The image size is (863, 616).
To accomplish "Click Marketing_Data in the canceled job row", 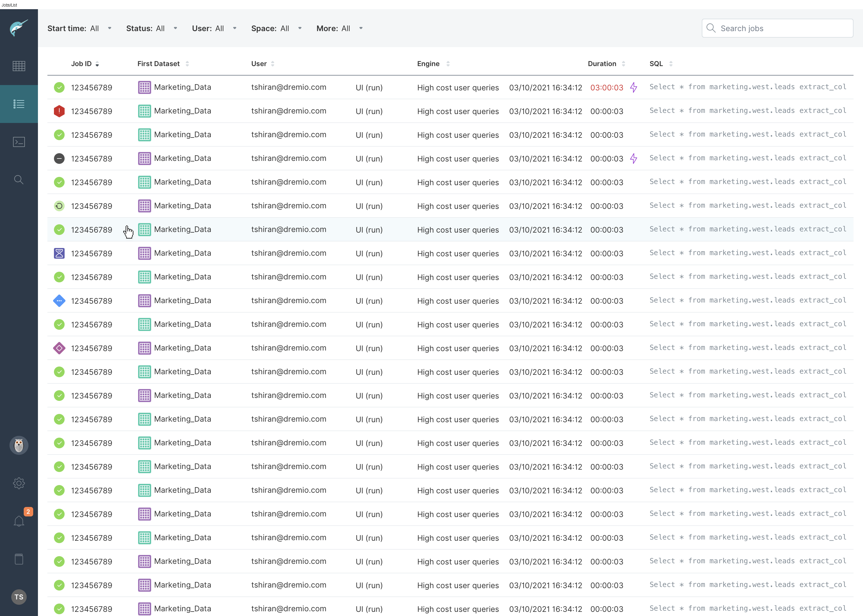I will point(183,159).
